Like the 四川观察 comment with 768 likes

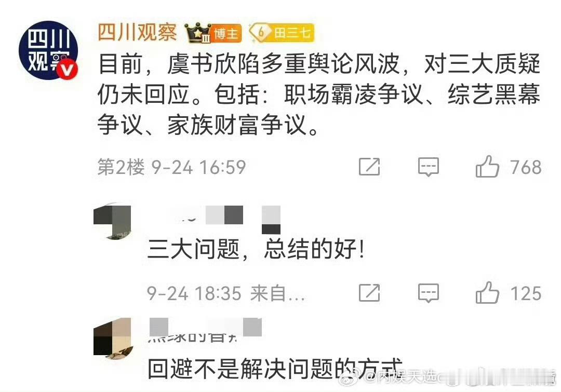[487, 167]
